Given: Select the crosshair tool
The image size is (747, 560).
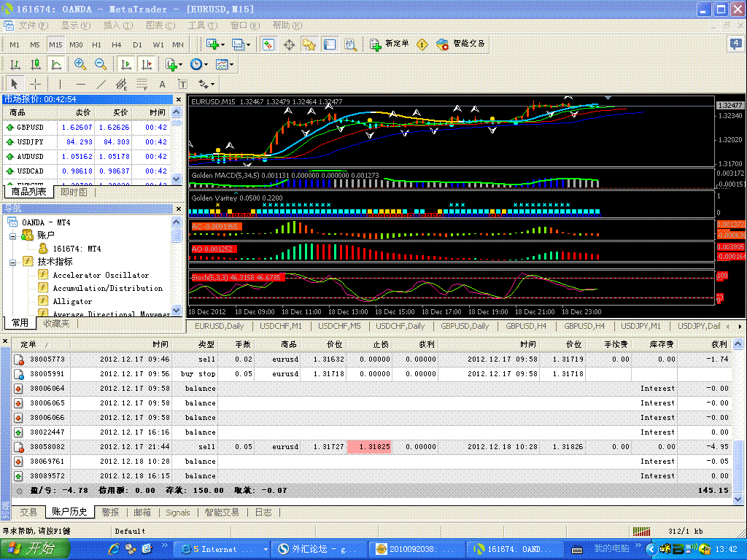Looking at the screenshot, I should pos(35,84).
